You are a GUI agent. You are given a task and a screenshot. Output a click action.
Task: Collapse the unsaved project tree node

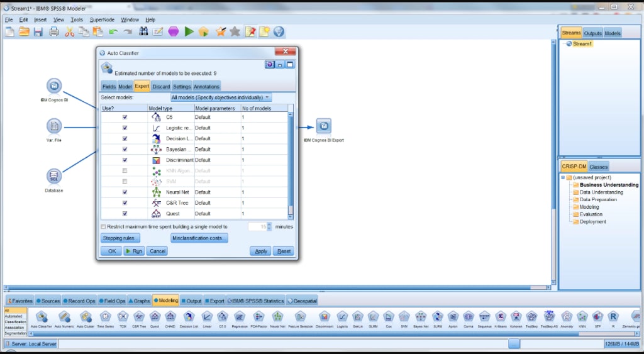coord(563,177)
